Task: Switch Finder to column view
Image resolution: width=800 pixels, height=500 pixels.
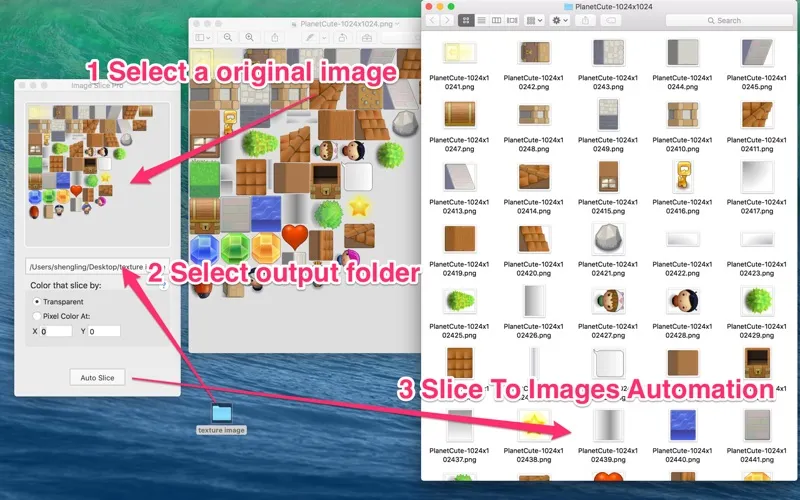Action: click(496, 20)
